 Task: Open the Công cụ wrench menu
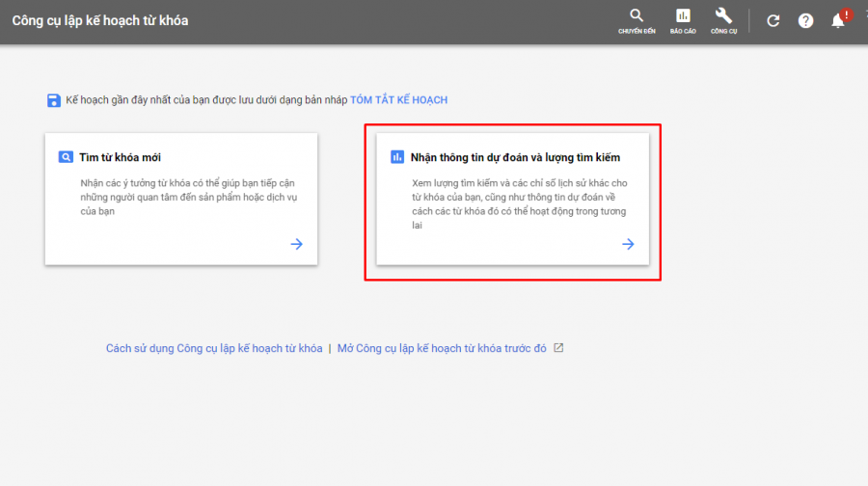tap(723, 16)
